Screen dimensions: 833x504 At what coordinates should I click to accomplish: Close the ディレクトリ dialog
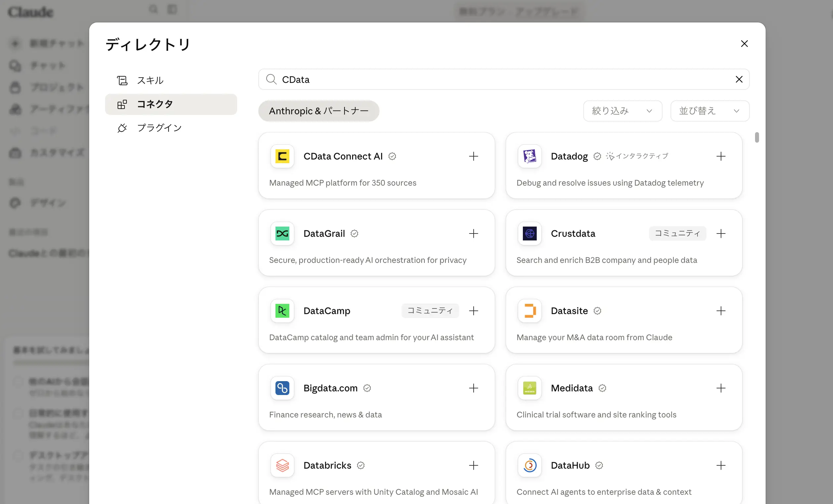coord(744,44)
